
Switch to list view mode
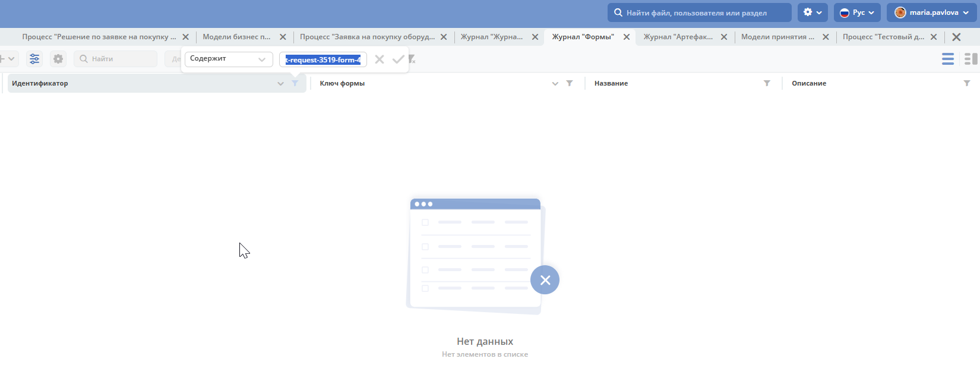click(x=948, y=59)
